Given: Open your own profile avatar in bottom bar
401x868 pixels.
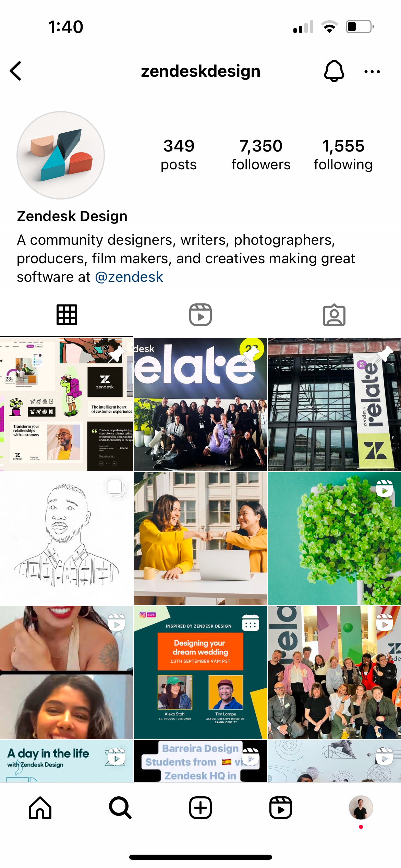Looking at the screenshot, I should click(361, 808).
